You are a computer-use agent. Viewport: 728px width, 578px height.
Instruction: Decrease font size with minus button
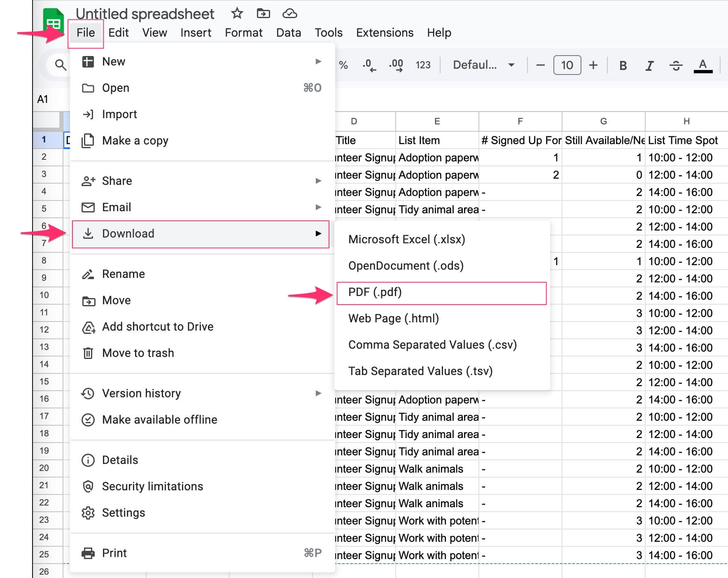pos(541,65)
